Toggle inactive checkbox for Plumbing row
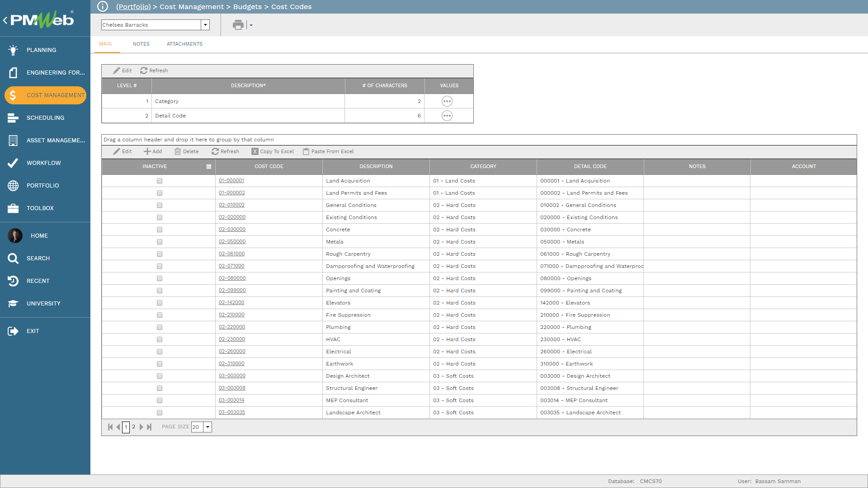Image resolution: width=868 pixels, height=488 pixels. (x=159, y=327)
